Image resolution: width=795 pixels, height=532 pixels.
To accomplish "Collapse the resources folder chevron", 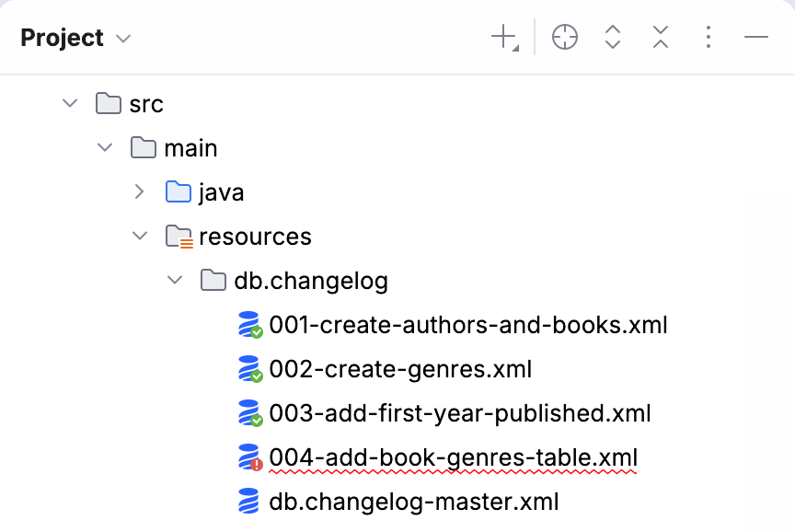I will 140,236.
